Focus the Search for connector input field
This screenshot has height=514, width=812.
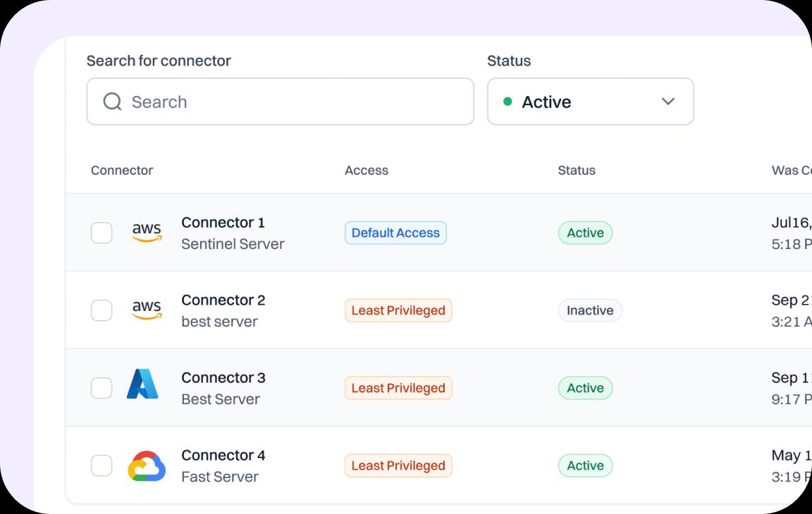coord(296,102)
